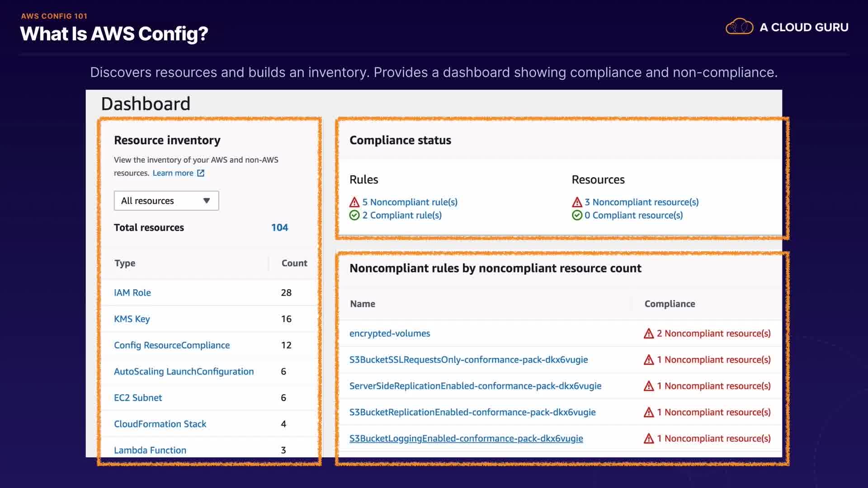This screenshot has width=868, height=488.
Task: Click check icon beside 0 Compliant resource(s)
Action: pos(577,215)
